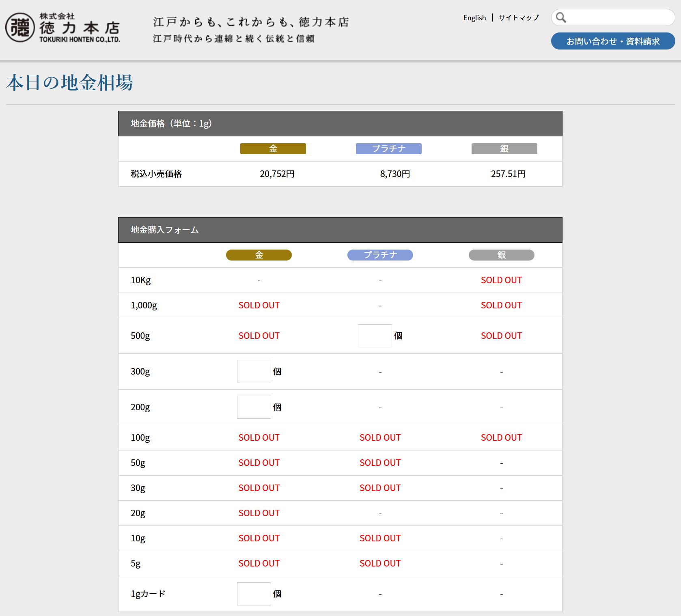Click the Tokuriki Honten logo
681x616 pixels.
tap(63, 28)
